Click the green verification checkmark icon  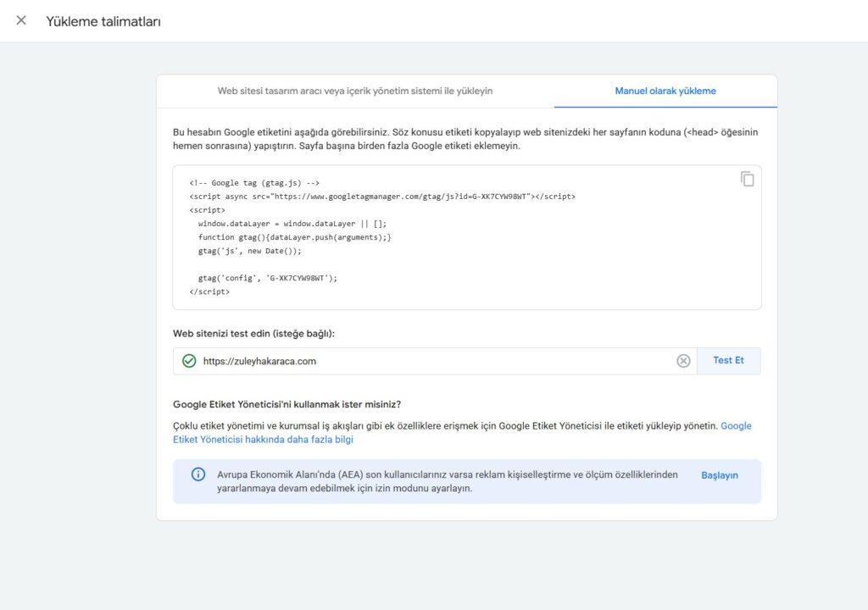189,361
